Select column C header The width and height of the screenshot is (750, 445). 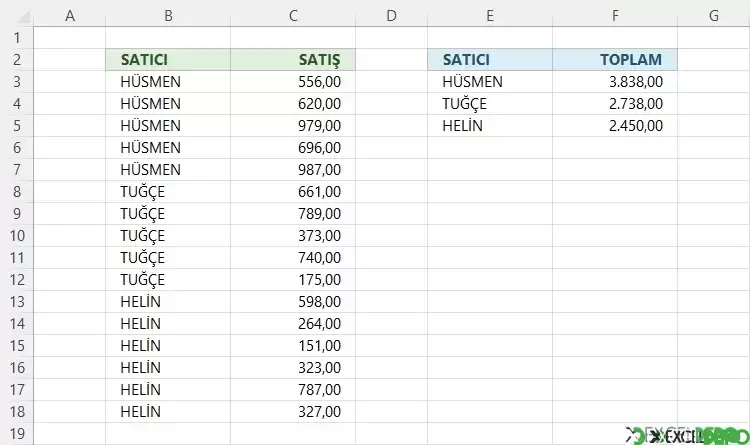pos(293,16)
